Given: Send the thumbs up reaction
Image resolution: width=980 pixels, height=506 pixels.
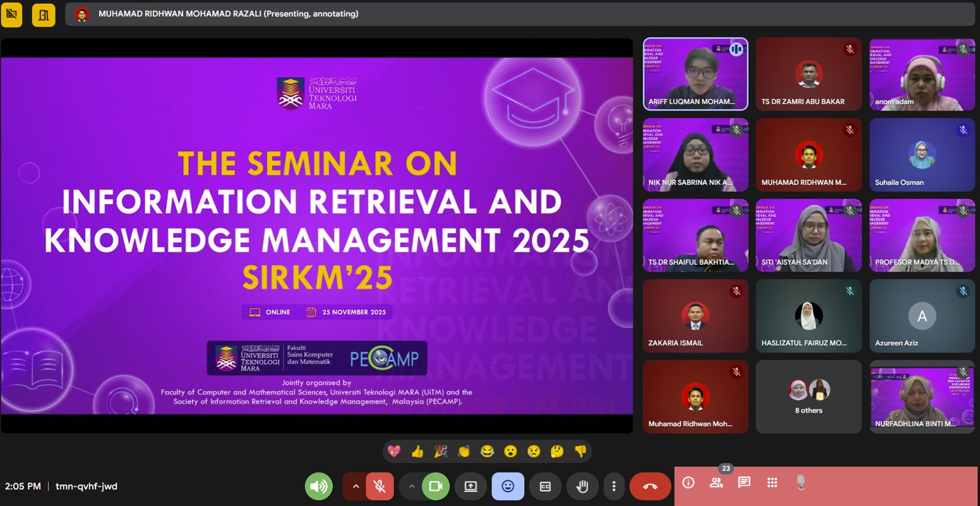Looking at the screenshot, I should click(x=417, y=451).
